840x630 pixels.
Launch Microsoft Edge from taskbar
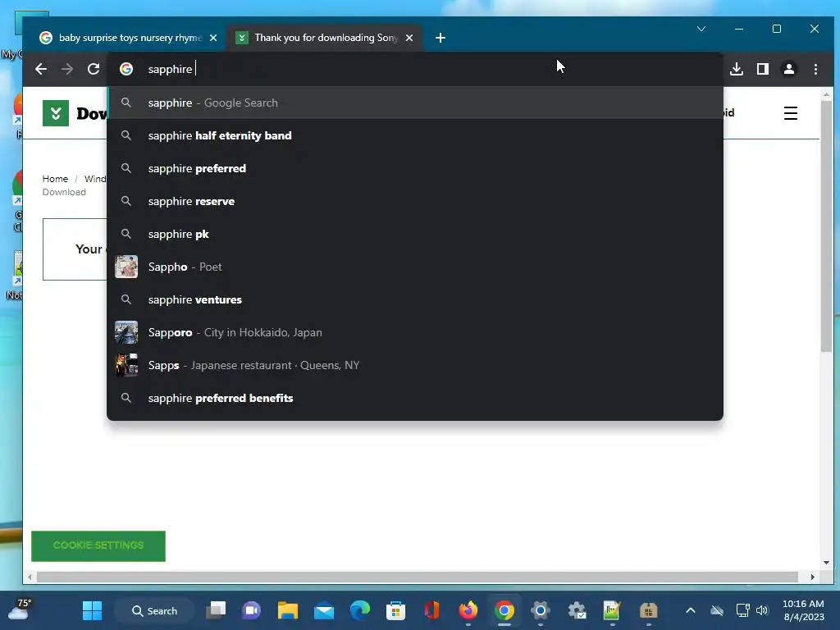coord(360,610)
